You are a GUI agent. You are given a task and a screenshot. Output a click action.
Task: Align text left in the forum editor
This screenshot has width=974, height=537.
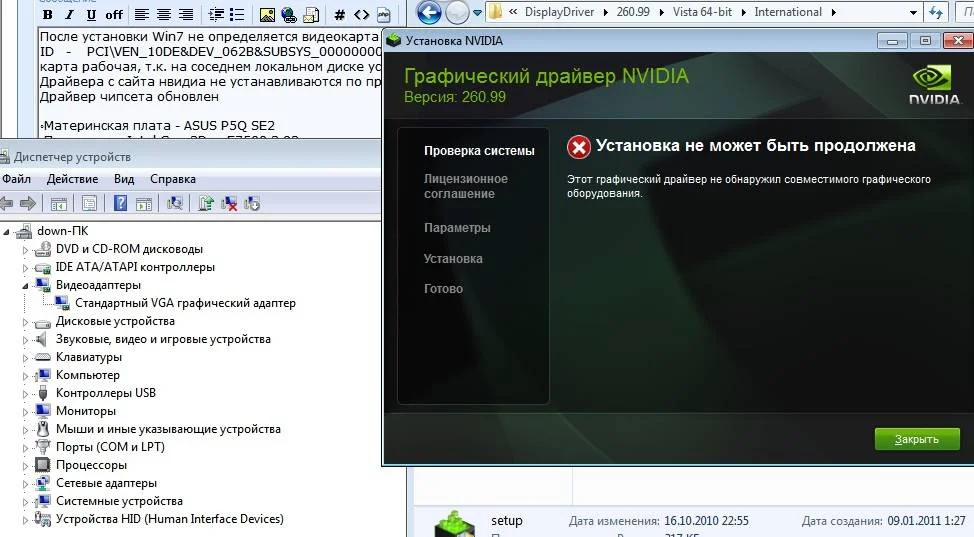coord(142,14)
